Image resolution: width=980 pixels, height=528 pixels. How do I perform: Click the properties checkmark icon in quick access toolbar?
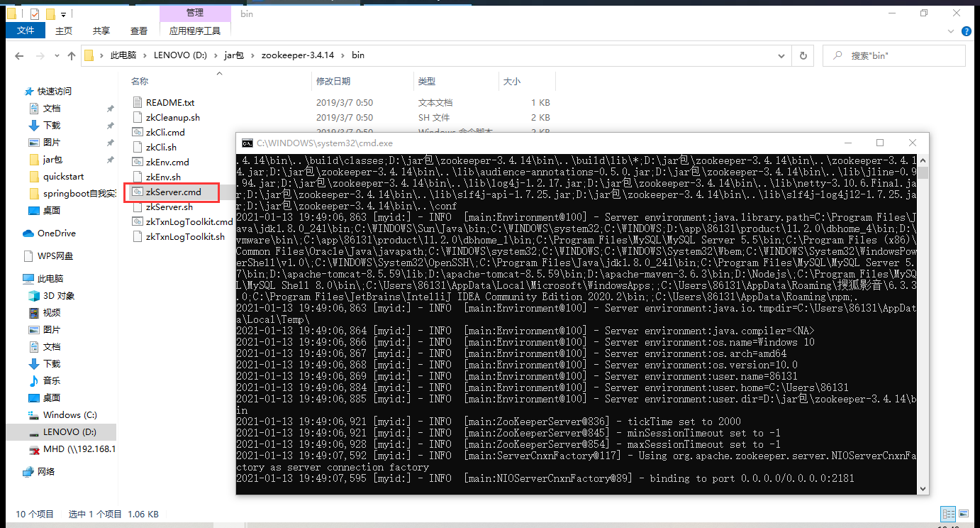click(x=35, y=13)
